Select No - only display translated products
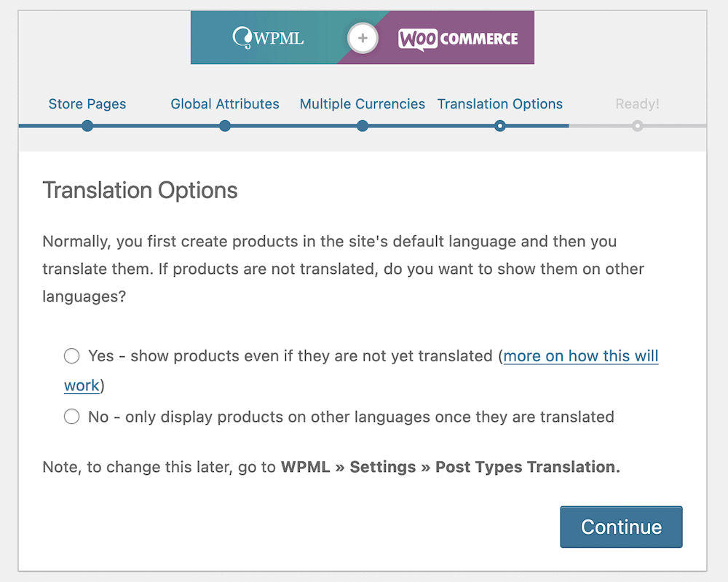The image size is (728, 582). tap(71, 417)
